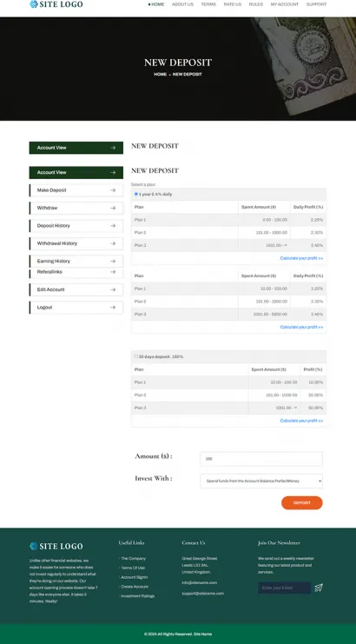
Task: Click the 'Amount ($) :' label
Action: [x=154, y=456]
